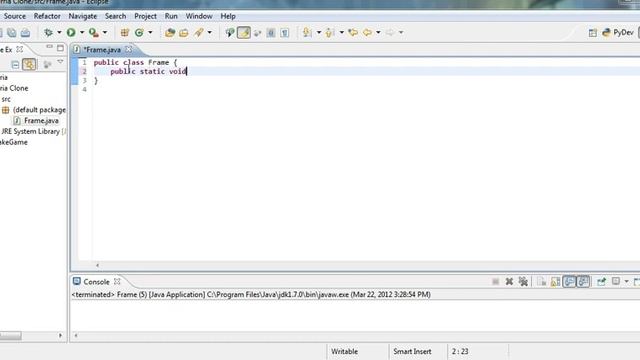Click the Save All icon

[11, 32]
